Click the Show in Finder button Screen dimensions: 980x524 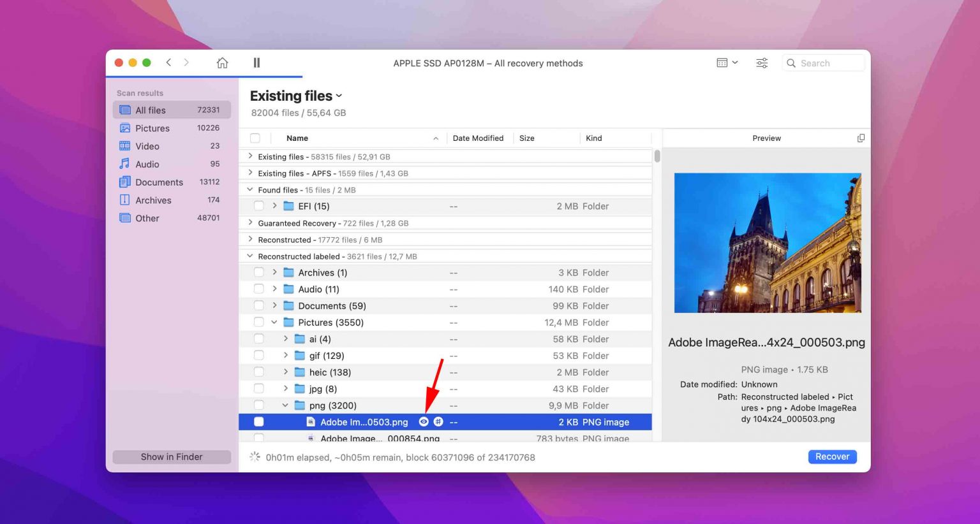pos(171,456)
